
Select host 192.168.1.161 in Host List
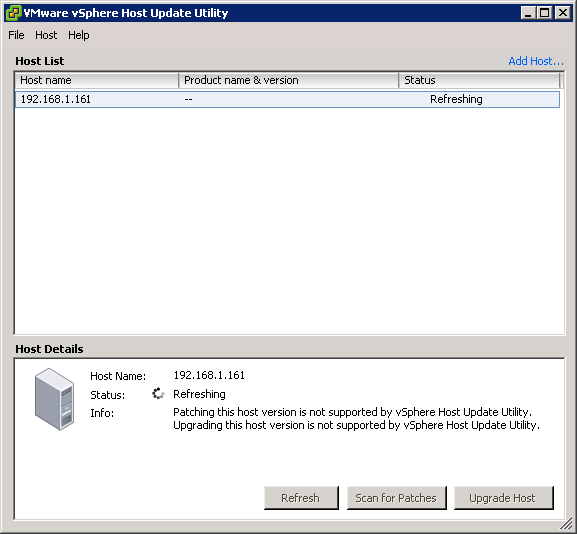click(287, 99)
